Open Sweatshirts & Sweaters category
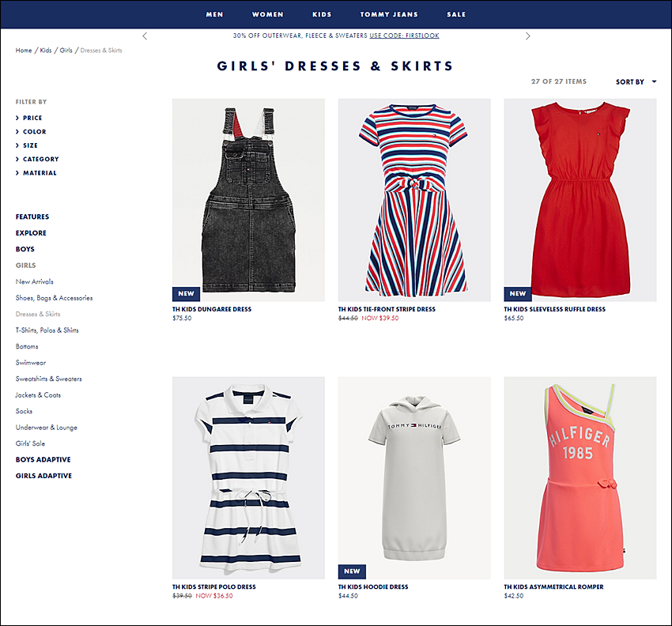Image resolution: width=672 pixels, height=626 pixels. [x=48, y=379]
